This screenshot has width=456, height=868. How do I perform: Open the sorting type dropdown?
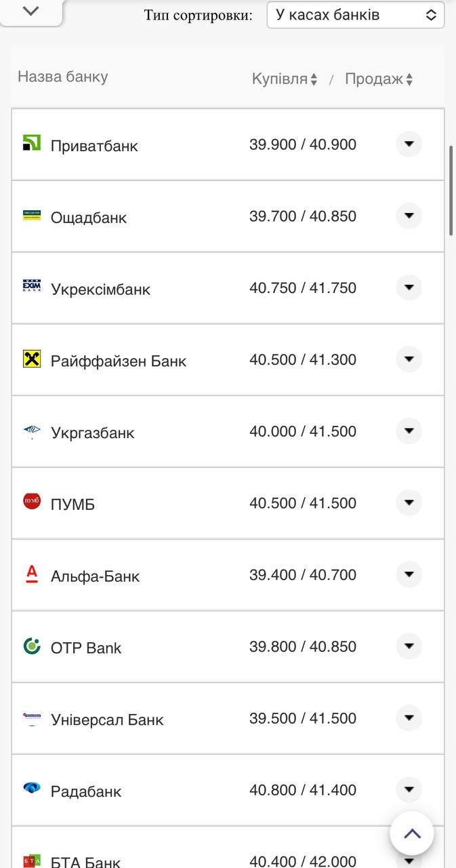pyautogui.click(x=356, y=15)
